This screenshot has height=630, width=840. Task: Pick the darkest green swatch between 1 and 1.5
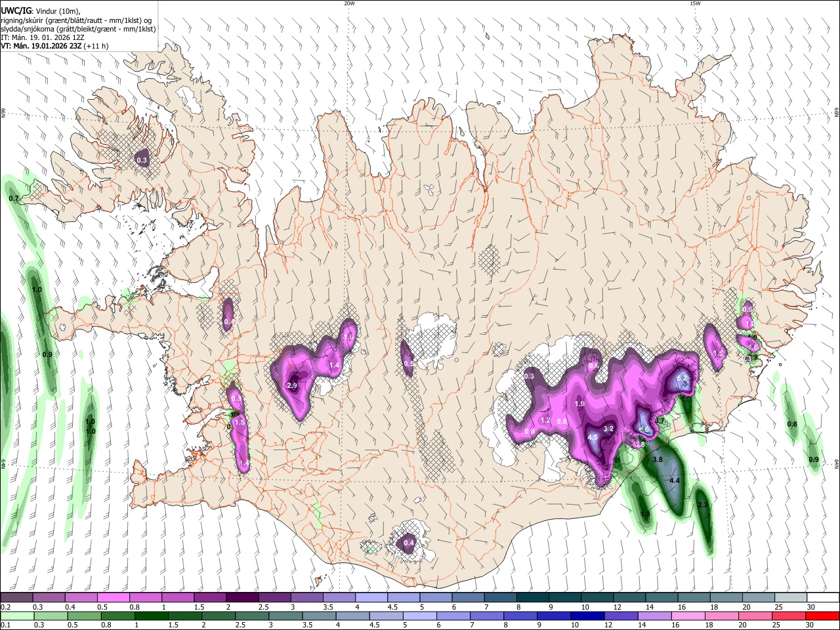[151, 616]
